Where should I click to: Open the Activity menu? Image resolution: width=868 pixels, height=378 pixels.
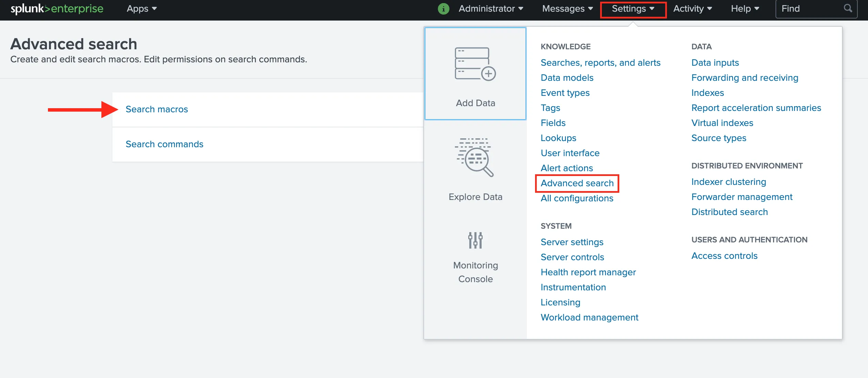tap(692, 9)
